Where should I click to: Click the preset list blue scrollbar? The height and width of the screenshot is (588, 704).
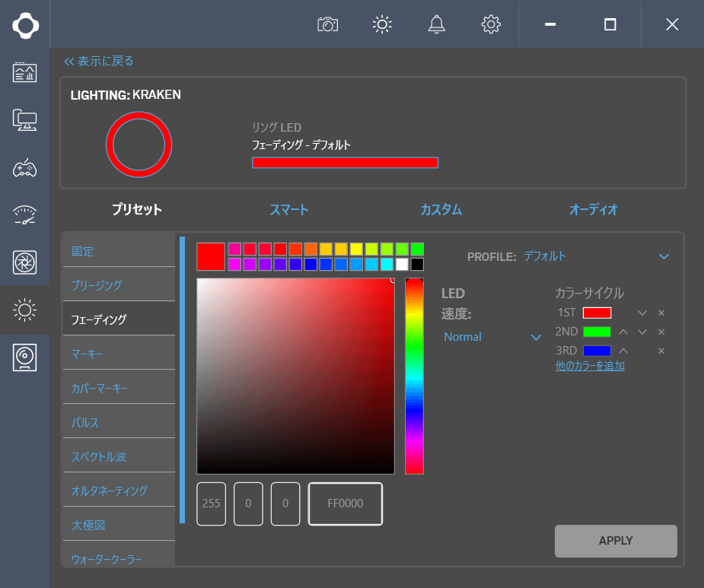[x=183, y=380]
